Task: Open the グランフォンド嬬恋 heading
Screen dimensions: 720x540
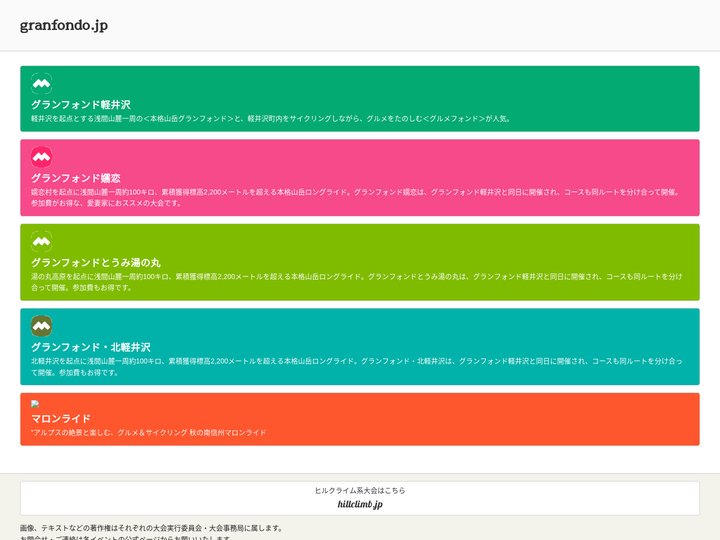Action: click(76, 178)
